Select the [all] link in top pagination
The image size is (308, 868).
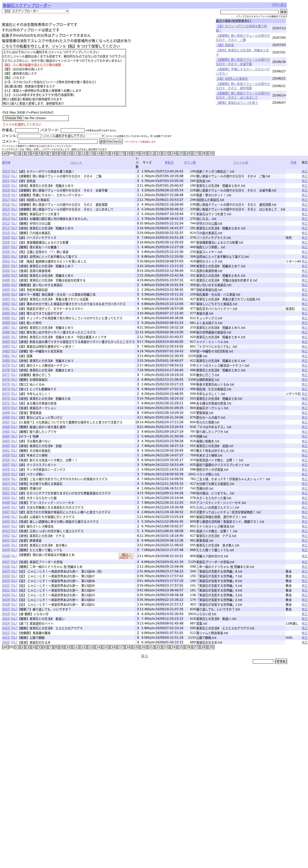(x=5, y=153)
